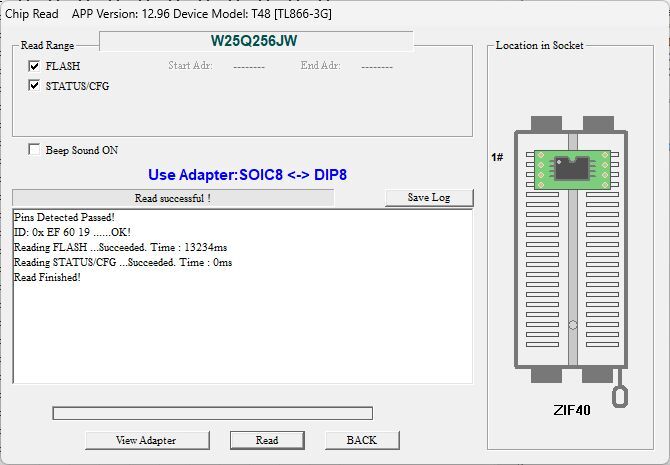This screenshot has width=670, height=465.
Task: Go back with the BACK button
Action: coord(362,440)
